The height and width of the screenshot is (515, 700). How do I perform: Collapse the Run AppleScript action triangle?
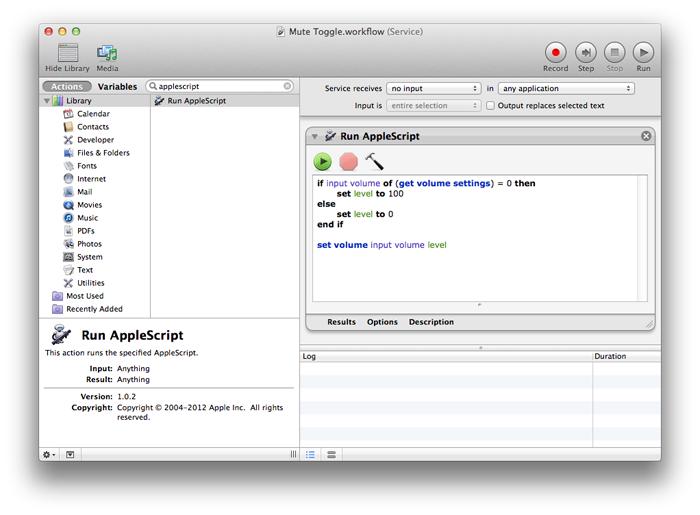(x=315, y=136)
